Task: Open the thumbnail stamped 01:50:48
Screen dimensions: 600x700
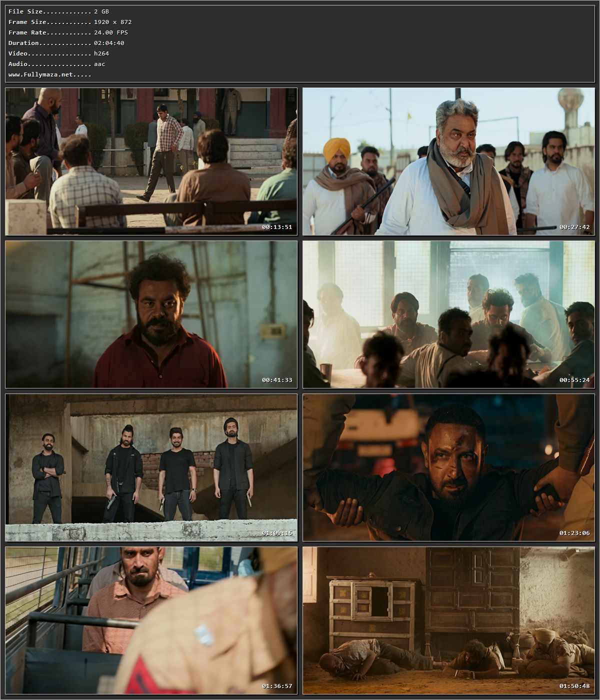Action: click(x=448, y=620)
